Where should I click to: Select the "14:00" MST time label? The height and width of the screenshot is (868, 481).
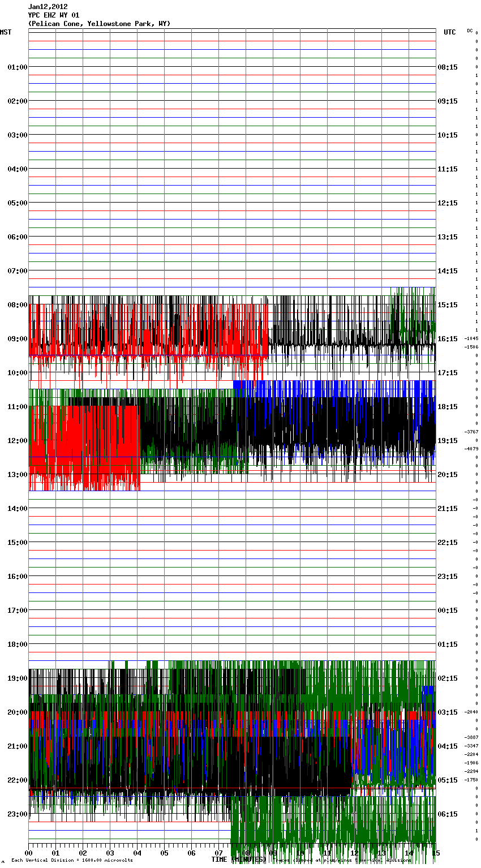click(18, 509)
